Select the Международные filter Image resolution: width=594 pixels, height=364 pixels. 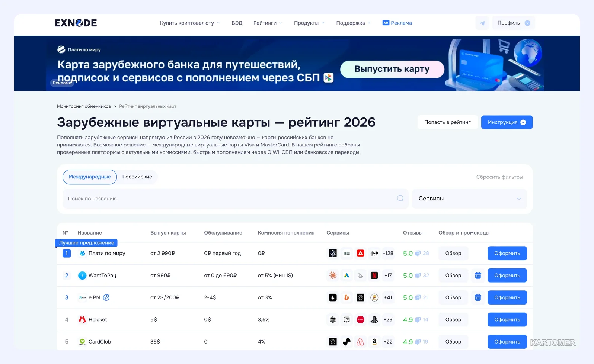90,177
